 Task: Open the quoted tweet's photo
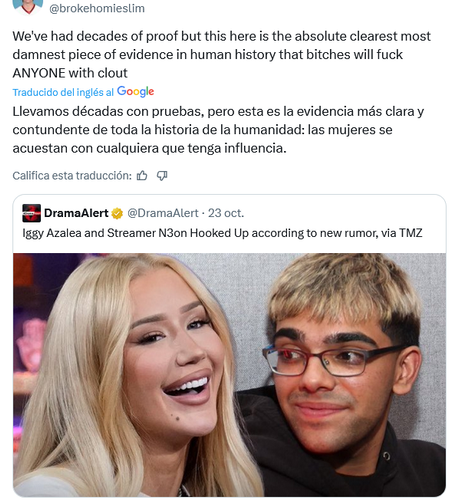[x=229, y=375]
